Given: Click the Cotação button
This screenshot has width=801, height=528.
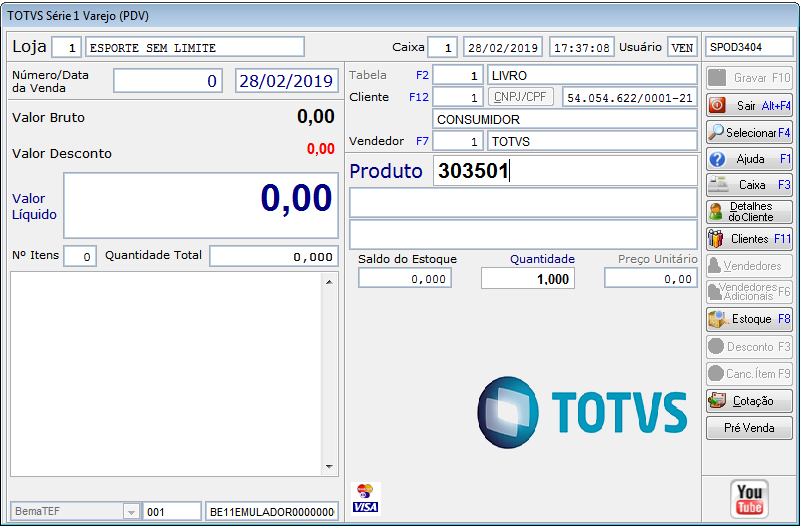Looking at the screenshot, I should tap(749, 401).
